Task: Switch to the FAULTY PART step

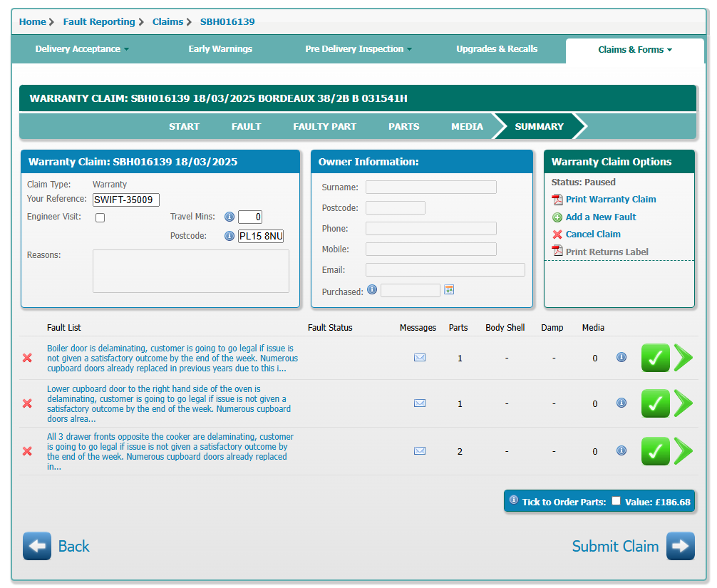Action: 324,126
